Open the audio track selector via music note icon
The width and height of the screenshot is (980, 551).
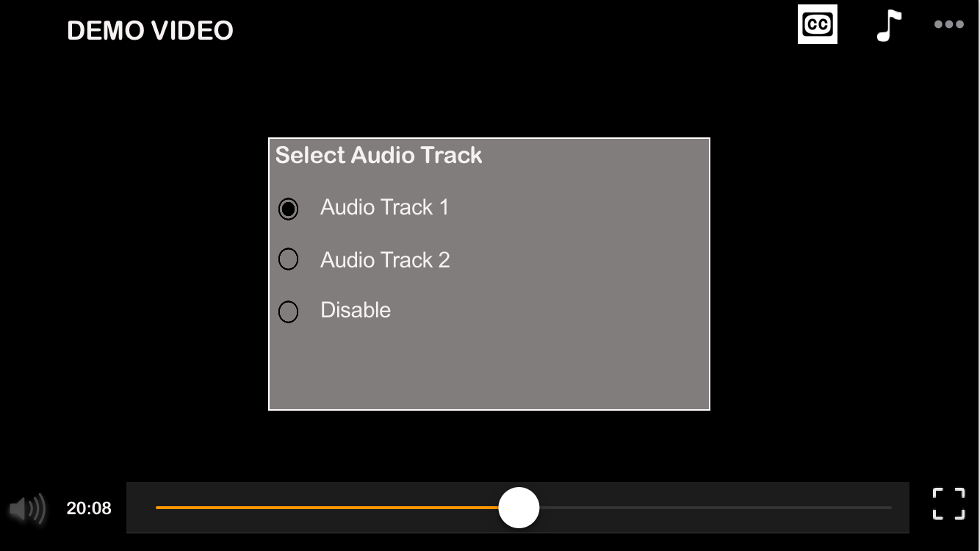(x=889, y=24)
